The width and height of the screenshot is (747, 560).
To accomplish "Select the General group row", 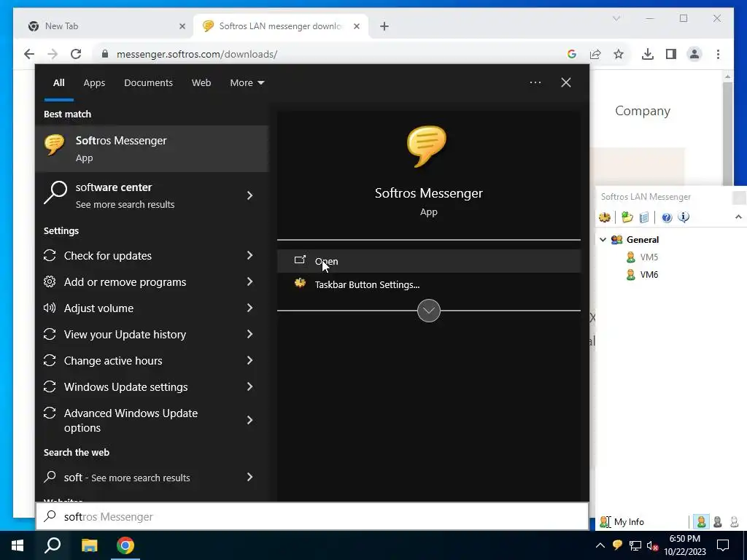I will [642, 239].
